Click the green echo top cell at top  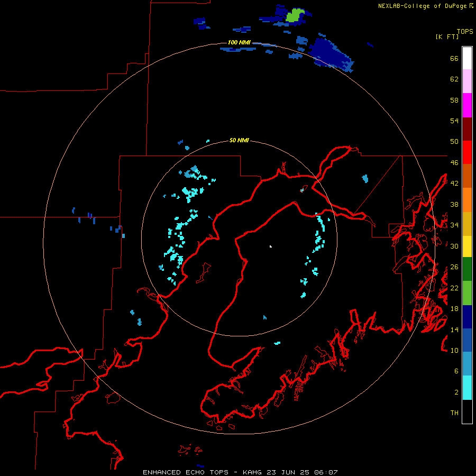pos(295,15)
